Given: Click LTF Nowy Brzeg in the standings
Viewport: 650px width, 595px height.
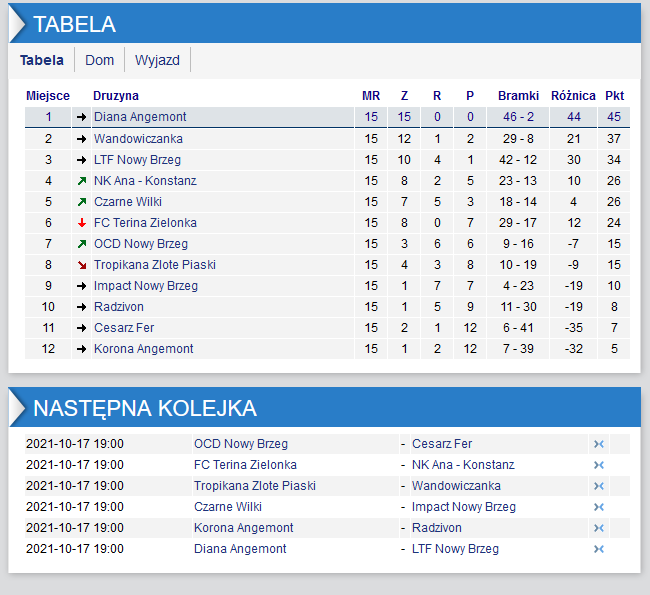Looking at the screenshot, I should 137,160.
